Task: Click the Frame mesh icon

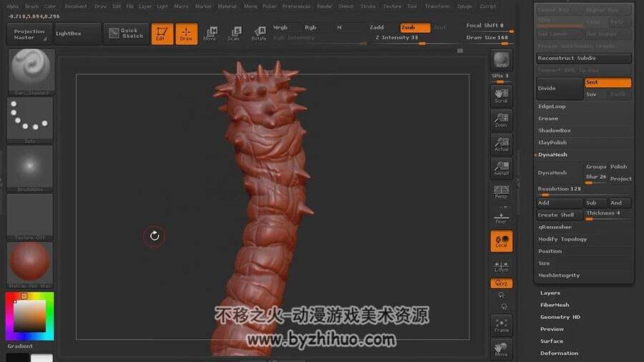Action: click(x=501, y=325)
